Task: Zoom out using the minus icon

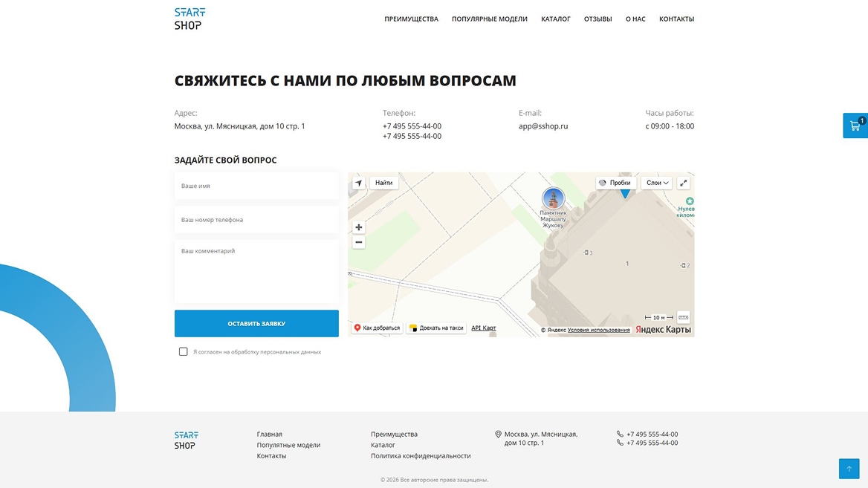Action: click(358, 241)
